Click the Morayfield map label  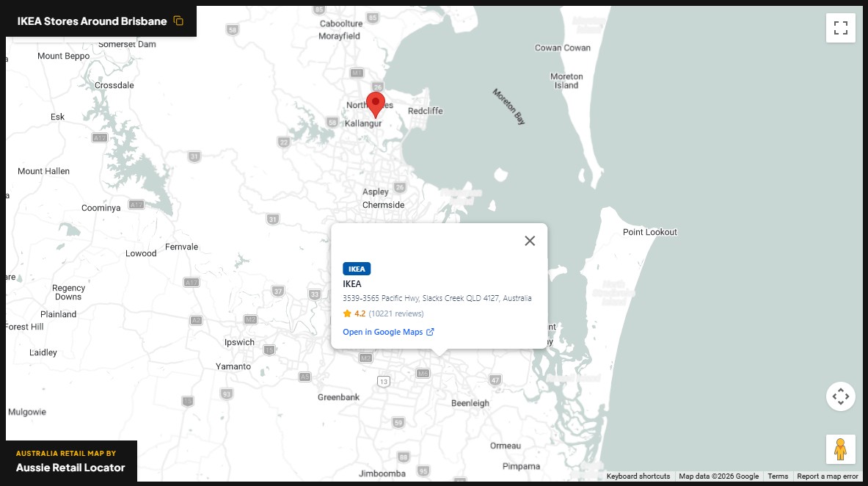(x=339, y=36)
